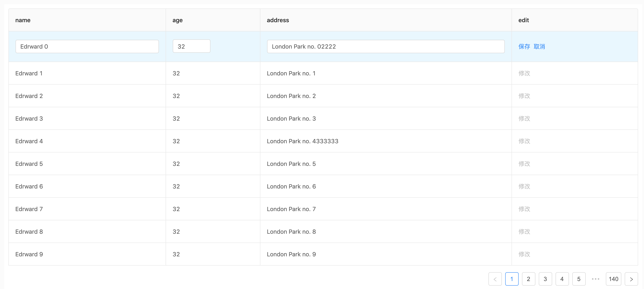Click 保存 to save the row

[524, 46]
